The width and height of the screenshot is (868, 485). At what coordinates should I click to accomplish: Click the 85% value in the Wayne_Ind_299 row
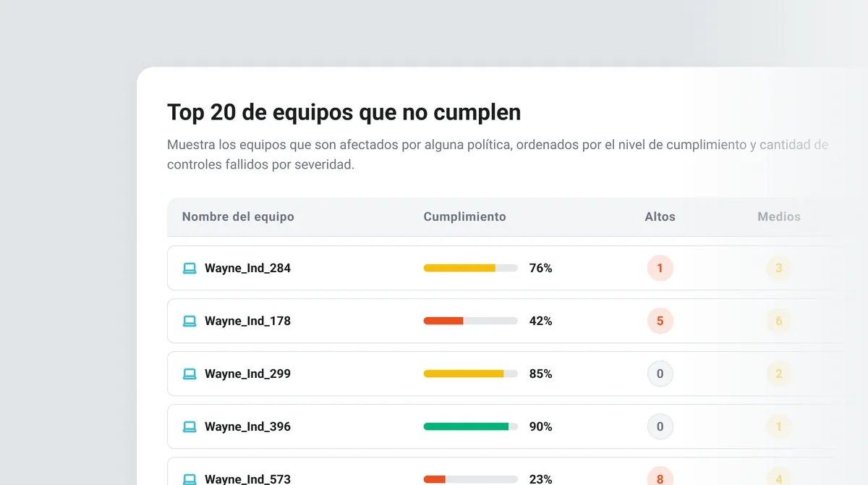(x=540, y=374)
